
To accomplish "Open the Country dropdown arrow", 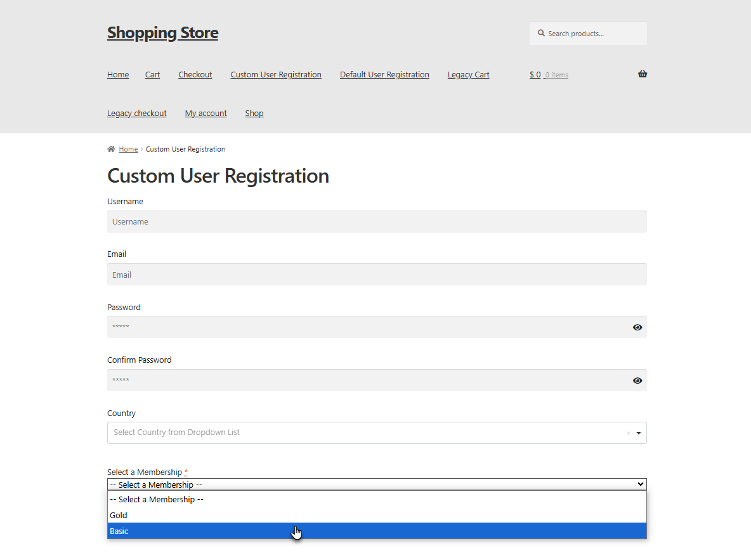I will click(x=637, y=433).
